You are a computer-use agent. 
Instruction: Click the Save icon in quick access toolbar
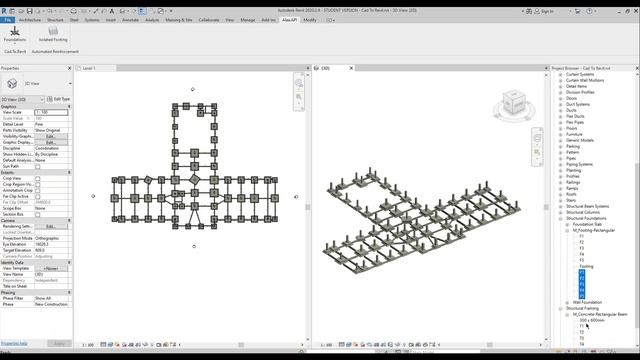click(x=29, y=11)
